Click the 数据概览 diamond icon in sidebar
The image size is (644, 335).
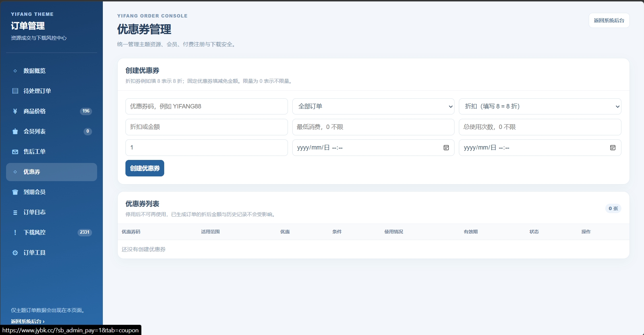pos(15,71)
